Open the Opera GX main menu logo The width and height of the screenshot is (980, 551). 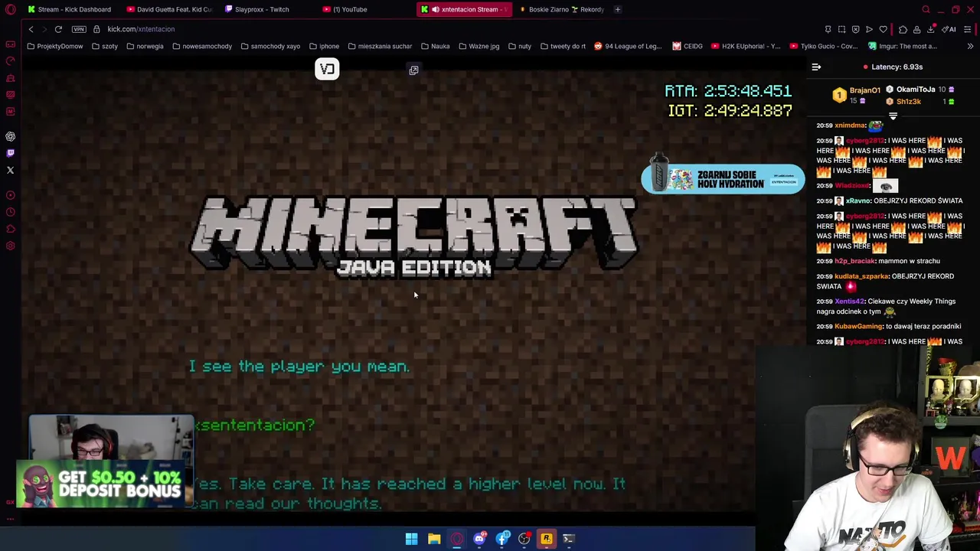coord(10,9)
